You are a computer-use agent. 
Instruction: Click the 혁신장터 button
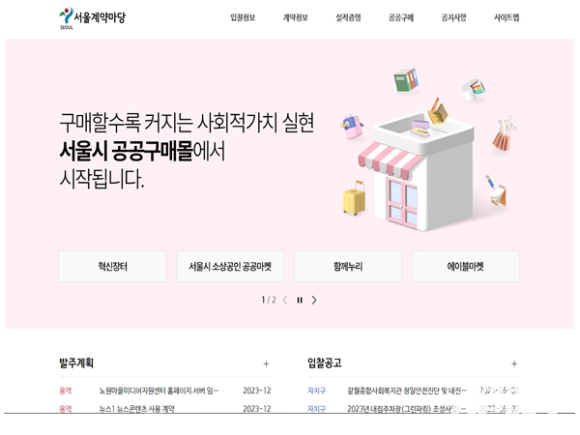point(112,266)
